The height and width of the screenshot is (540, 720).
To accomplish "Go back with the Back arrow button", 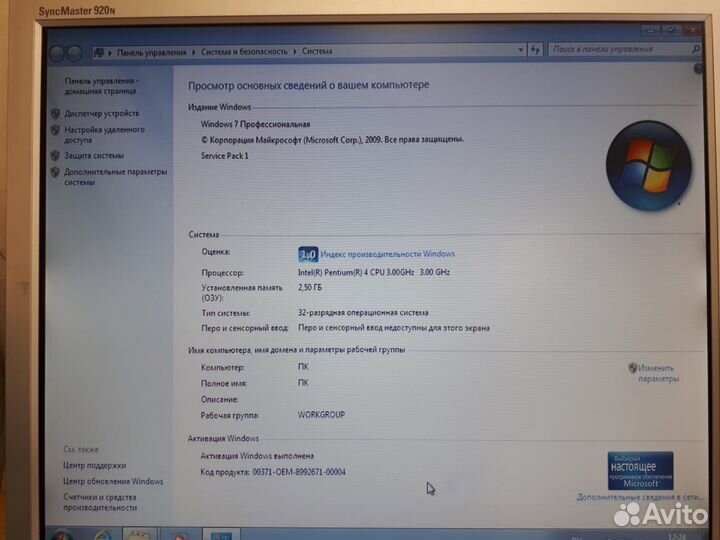I will [57, 54].
